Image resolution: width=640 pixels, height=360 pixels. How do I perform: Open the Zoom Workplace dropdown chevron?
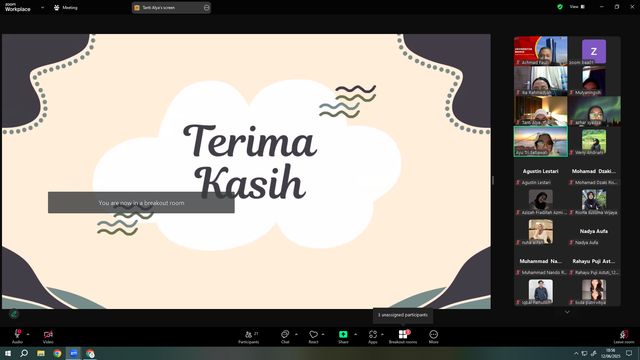(42, 7)
